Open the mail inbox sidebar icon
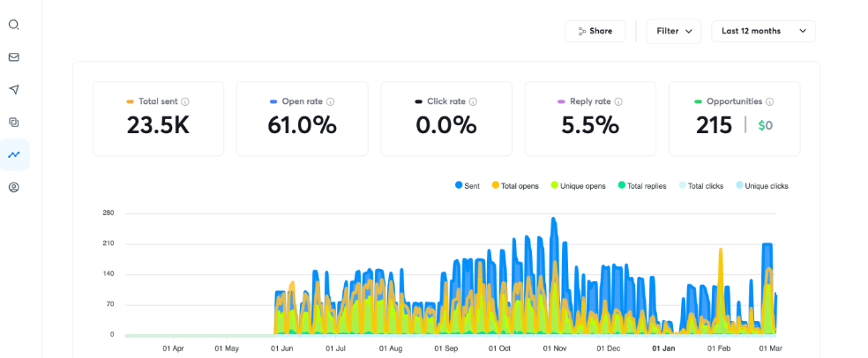 14,57
